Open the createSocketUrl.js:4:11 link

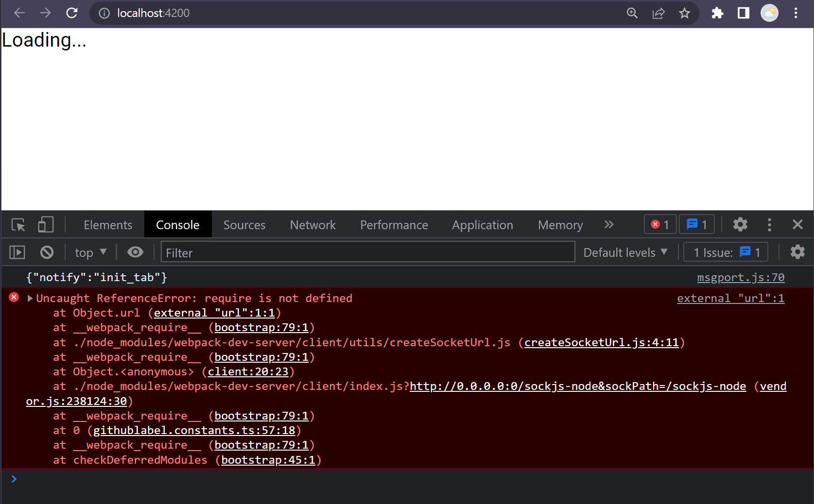[601, 342]
